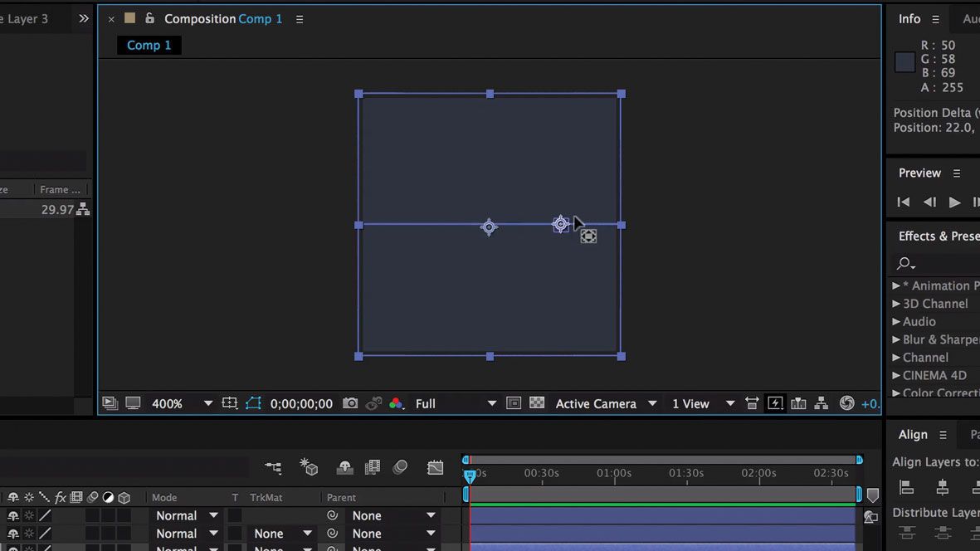This screenshot has height=551, width=980.
Task: Open the 400% magnification dropdown
Action: (207, 403)
